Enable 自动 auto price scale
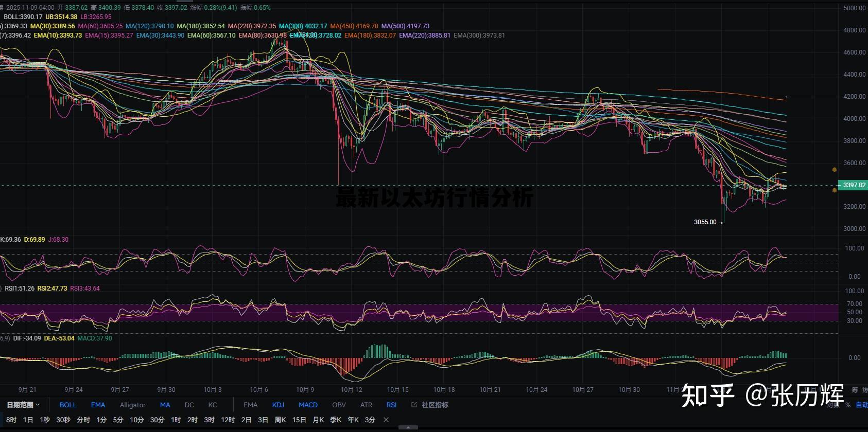868x432 pixels. 861,405
